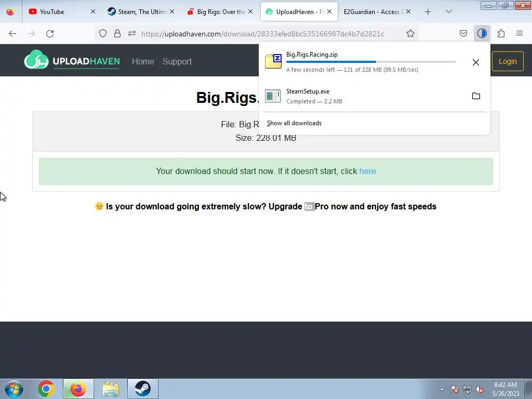This screenshot has width=532, height=399.
Task: Close the YouTube tab
Action: pos(92,12)
